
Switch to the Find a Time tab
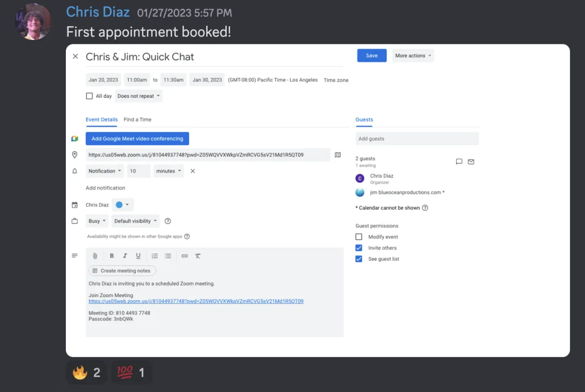137,120
